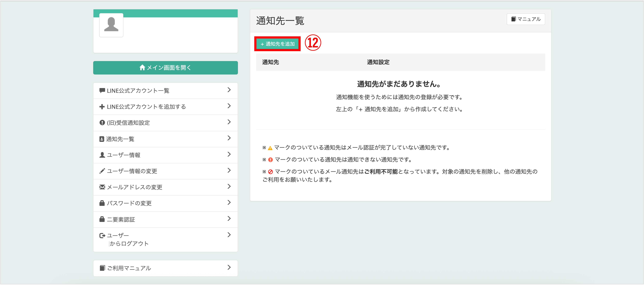Viewport: 644px width, 285px height.
Task: Click chevron on パスワードの変更 row
Action: (229, 203)
